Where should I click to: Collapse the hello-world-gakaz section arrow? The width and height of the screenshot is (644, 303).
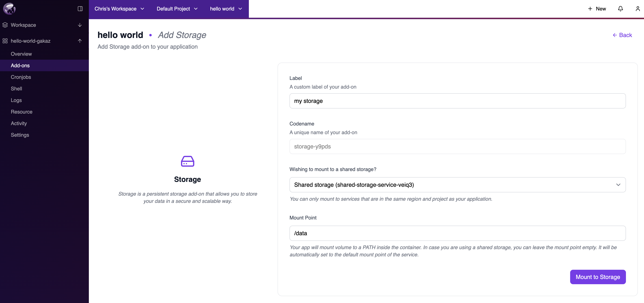point(80,41)
